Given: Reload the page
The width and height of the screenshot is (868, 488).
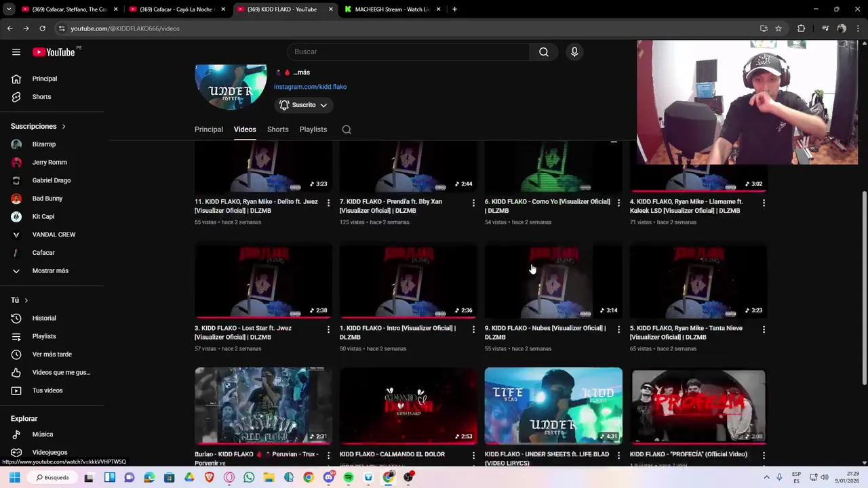Looking at the screenshot, I should pyautogui.click(x=42, y=28).
